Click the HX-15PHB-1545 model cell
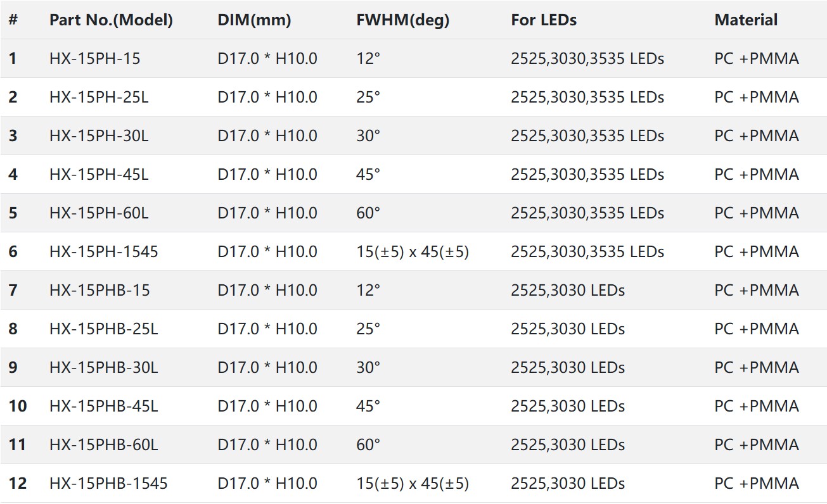The image size is (827, 504). [108, 484]
